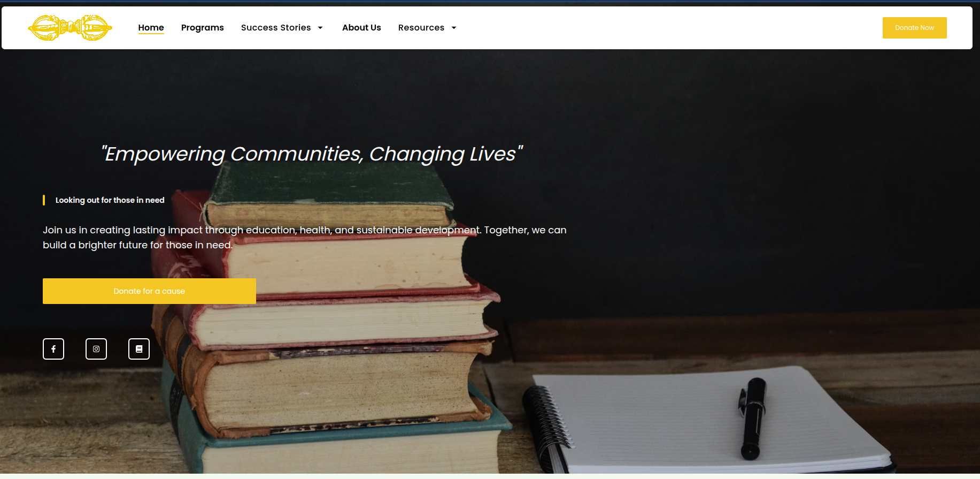Click the Donate Now button
The width and height of the screenshot is (980, 479).
coord(914,28)
